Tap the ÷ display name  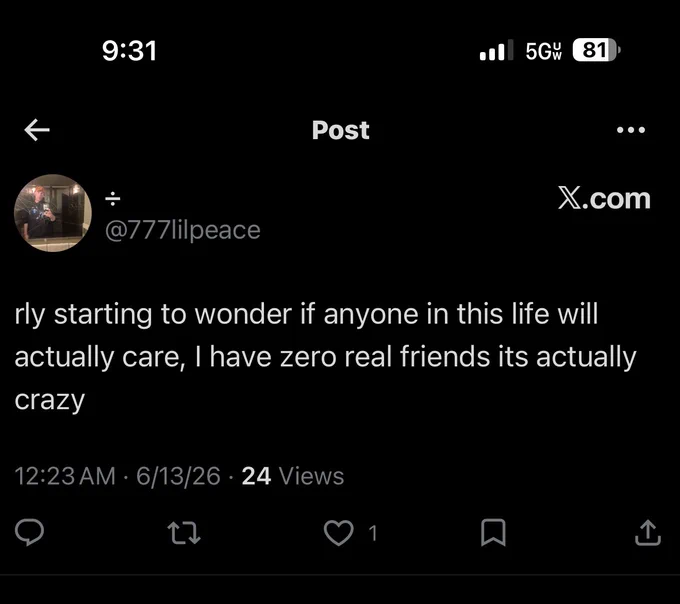click(x=113, y=199)
